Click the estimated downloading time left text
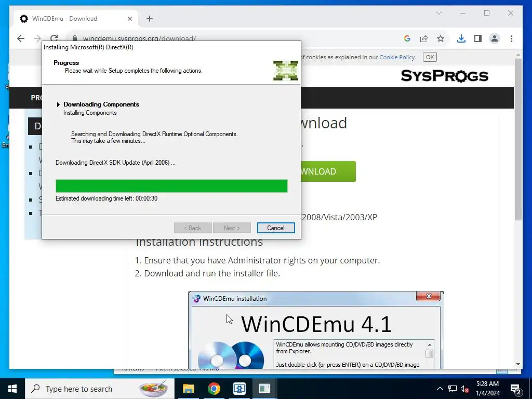 [107, 198]
